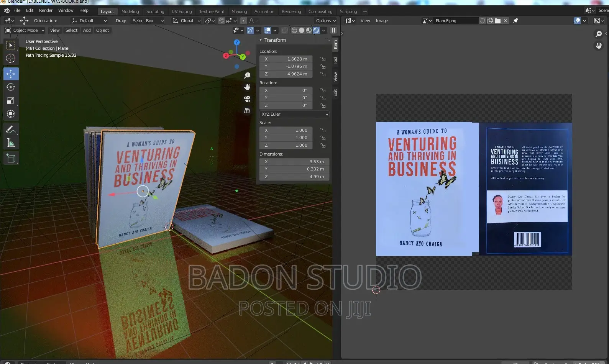Toggle viewport overlays button
This screenshot has height=364, width=609.
point(268,30)
